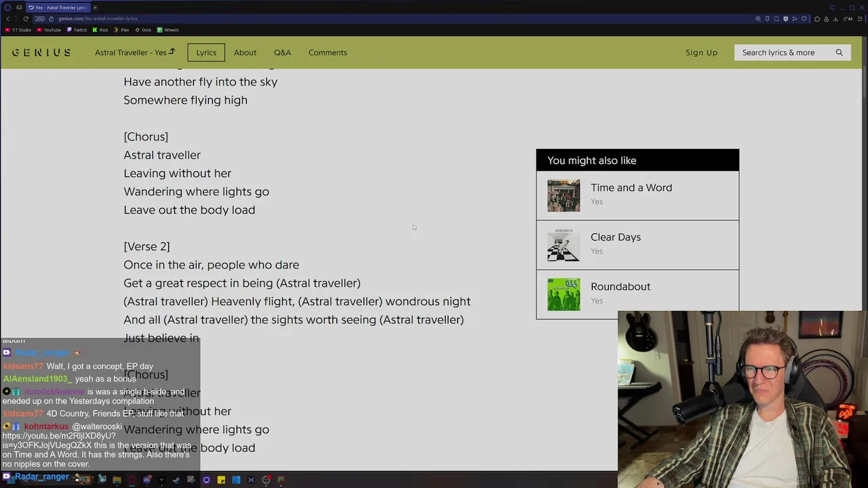Open Grok bookmark
Image resolution: width=868 pixels, height=488 pixels.
tap(143, 30)
